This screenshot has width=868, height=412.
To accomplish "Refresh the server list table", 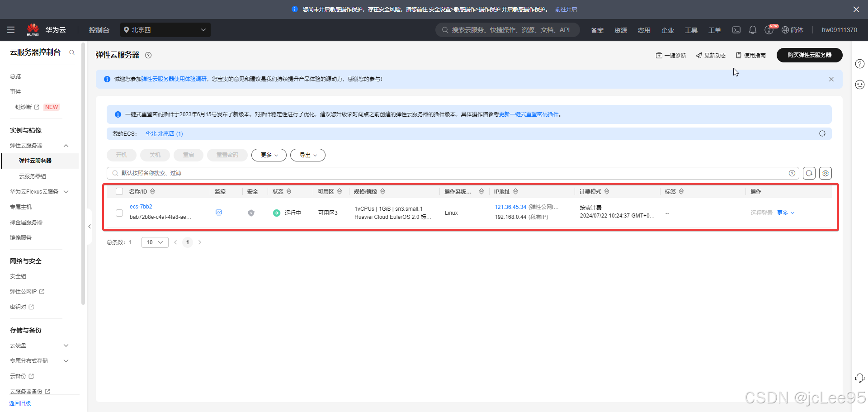I will pyautogui.click(x=809, y=173).
